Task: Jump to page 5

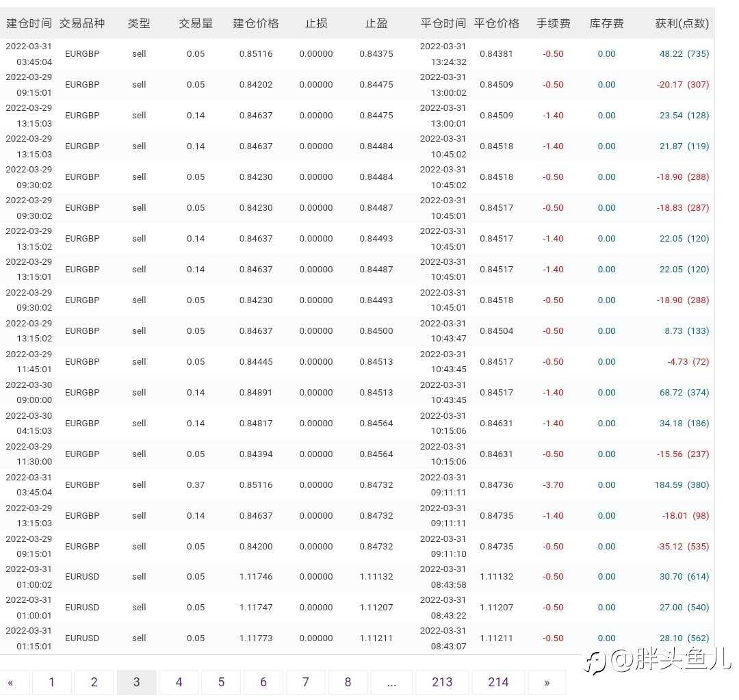Action: [x=221, y=682]
